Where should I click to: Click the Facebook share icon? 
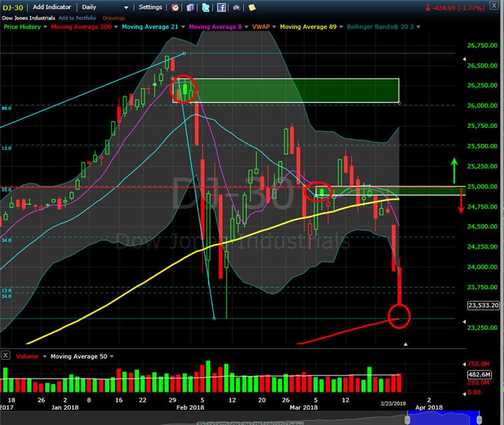(x=221, y=7)
